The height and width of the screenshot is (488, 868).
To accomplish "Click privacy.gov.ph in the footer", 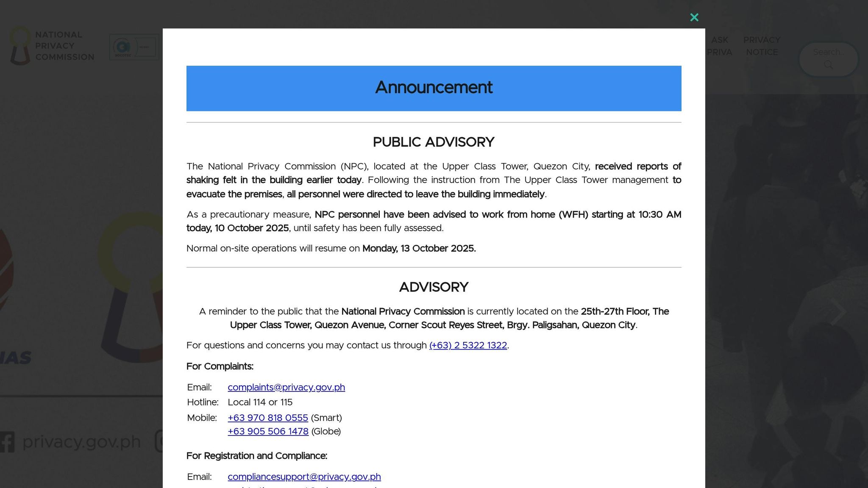I will [82, 441].
